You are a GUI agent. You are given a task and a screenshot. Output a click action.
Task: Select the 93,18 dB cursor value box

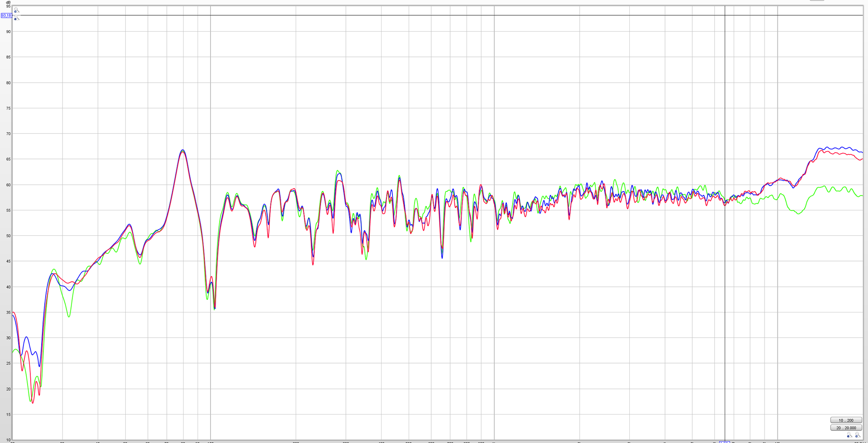(6, 15)
